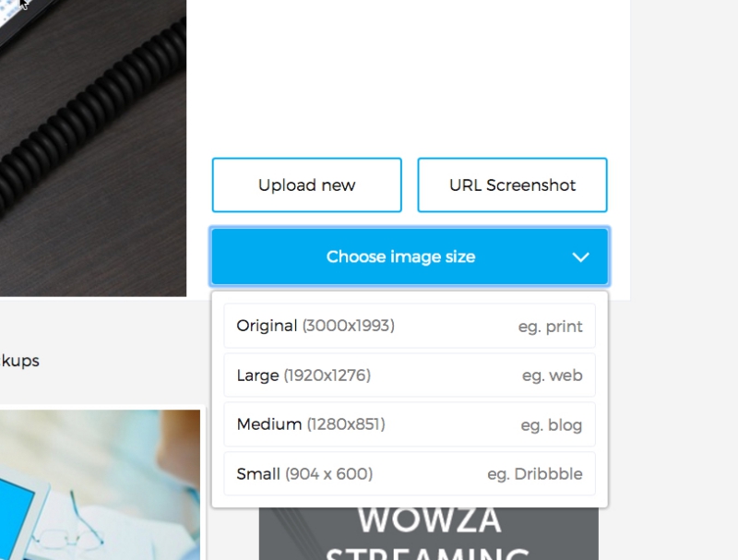Click the 904 x 600 dimensions text
This screenshot has width=738, height=560.
coord(328,474)
